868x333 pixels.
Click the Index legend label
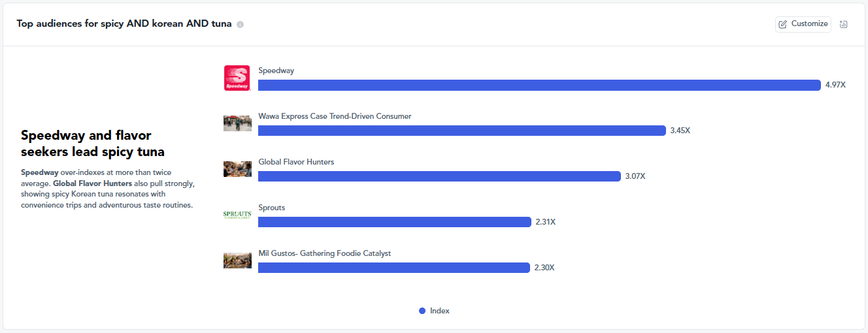pyautogui.click(x=440, y=311)
